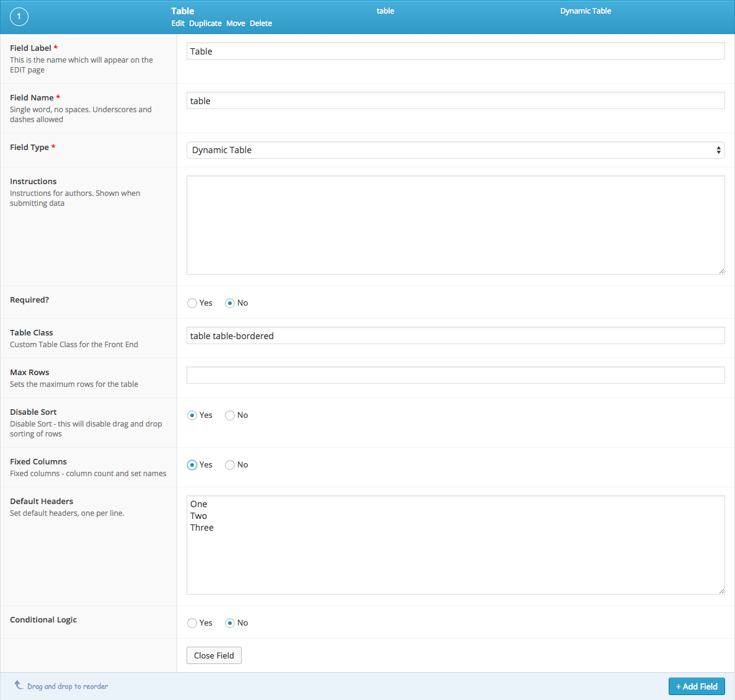
Task: Delete the Table field
Action: click(261, 24)
